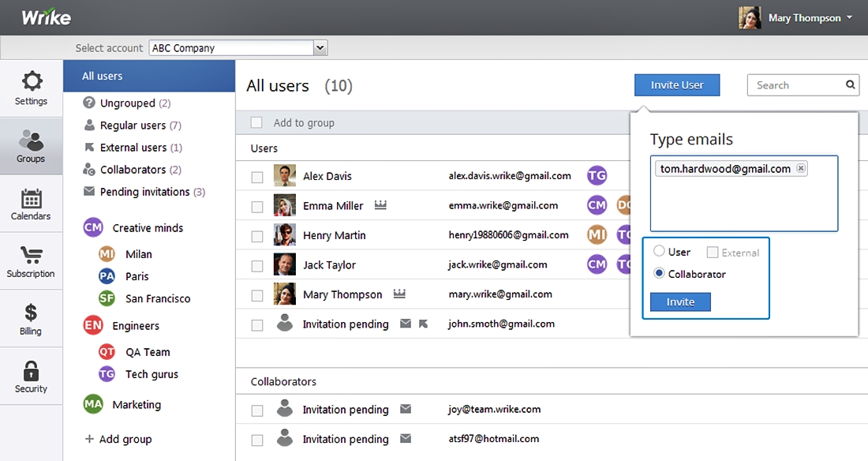The height and width of the screenshot is (461, 868).
Task: Open the Creative minds group
Action: tap(147, 228)
